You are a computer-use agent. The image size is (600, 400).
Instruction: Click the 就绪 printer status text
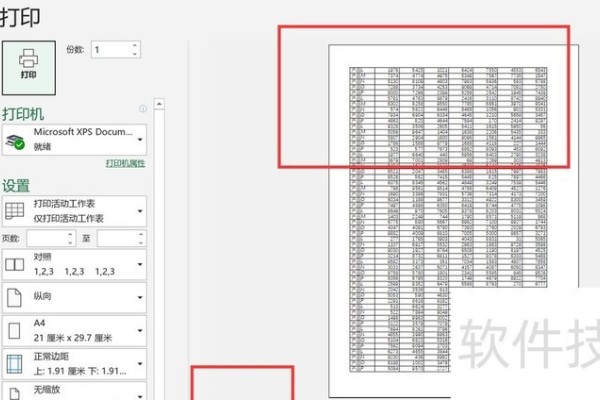click(42, 147)
